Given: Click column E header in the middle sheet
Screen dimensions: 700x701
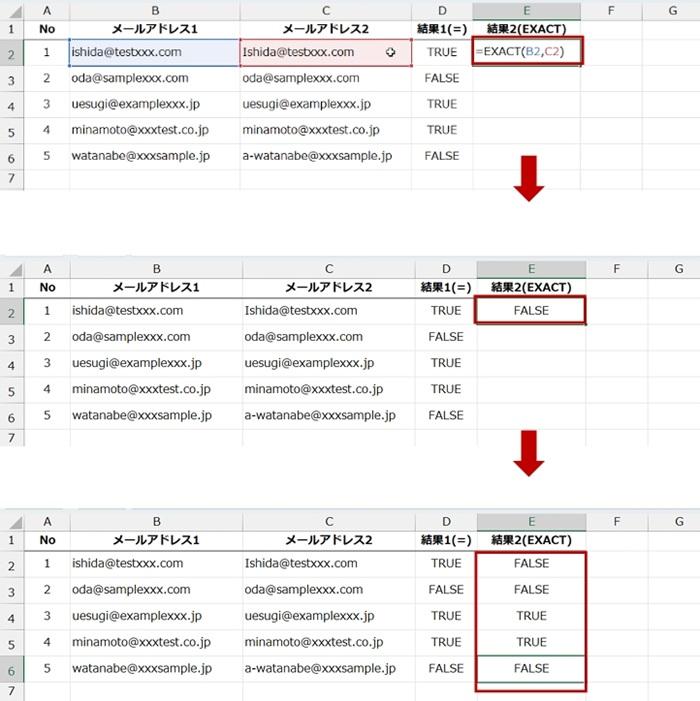Looking at the screenshot, I should [530, 268].
